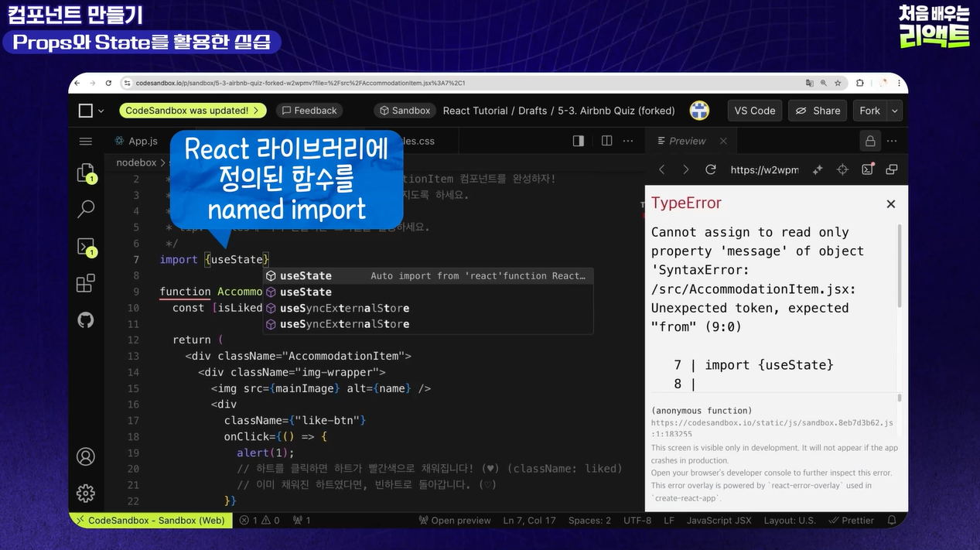
Task: Click Prettier in the status bar
Action: [x=850, y=521]
